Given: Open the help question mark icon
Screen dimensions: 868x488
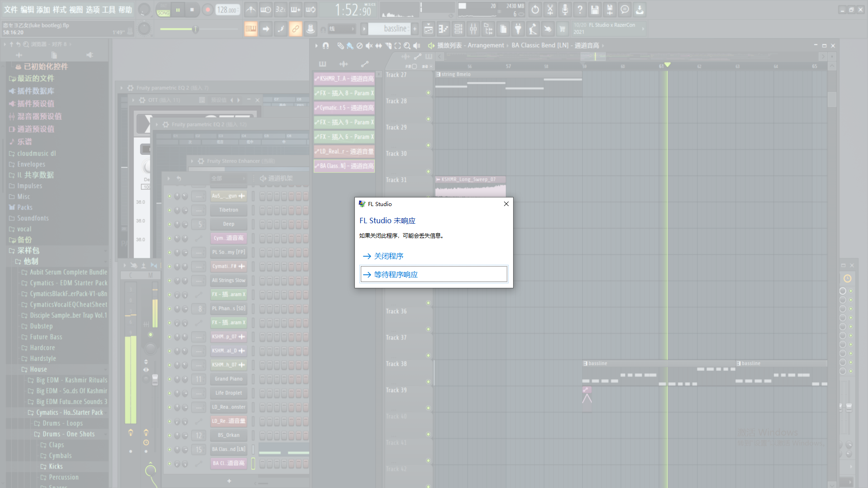Looking at the screenshot, I should point(580,9).
